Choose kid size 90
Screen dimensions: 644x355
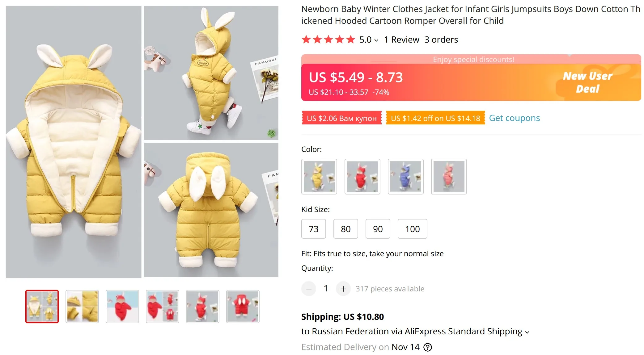(x=378, y=229)
